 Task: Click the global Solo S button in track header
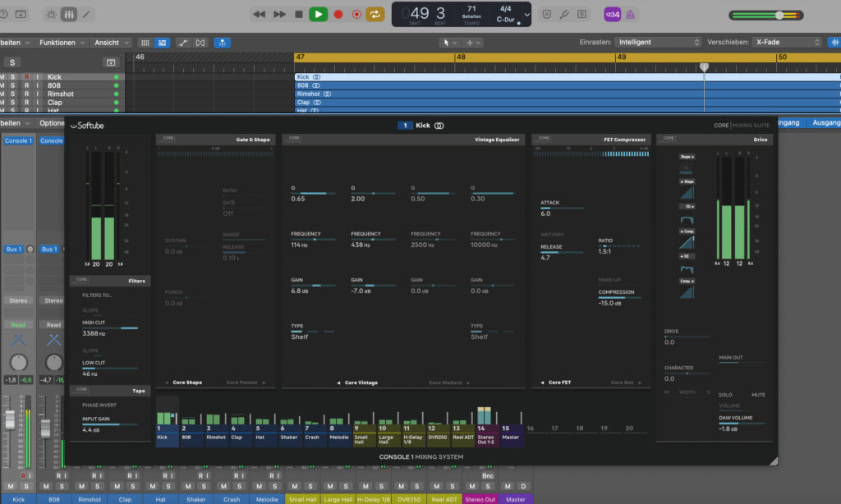(12, 62)
